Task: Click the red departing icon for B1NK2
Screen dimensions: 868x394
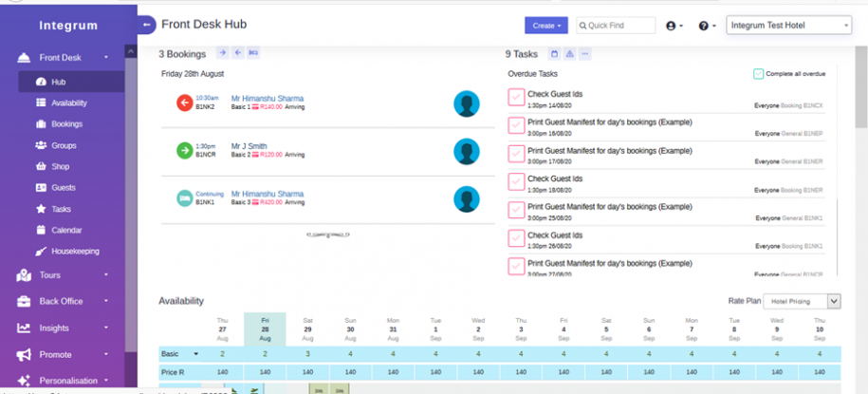Action: [184, 103]
